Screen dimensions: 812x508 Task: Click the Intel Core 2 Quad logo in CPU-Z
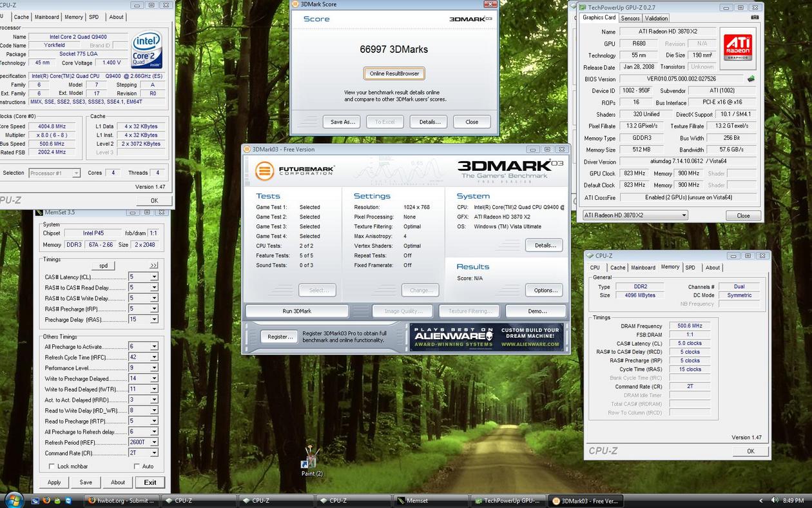pos(146,51)
